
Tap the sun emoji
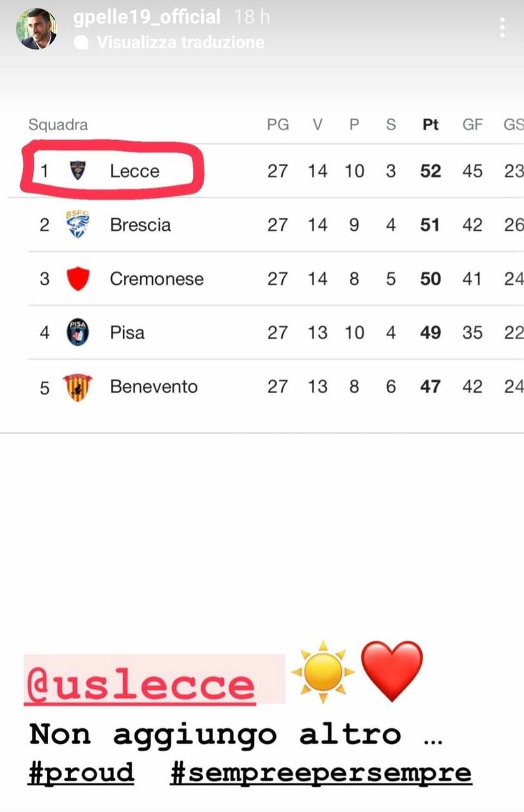(x=323, y=671)
